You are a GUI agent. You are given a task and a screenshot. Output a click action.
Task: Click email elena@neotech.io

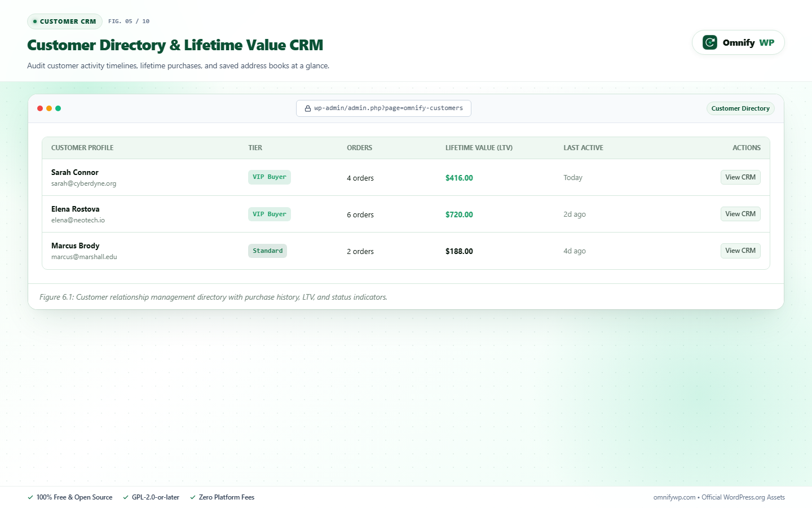[x=78, y=220]
